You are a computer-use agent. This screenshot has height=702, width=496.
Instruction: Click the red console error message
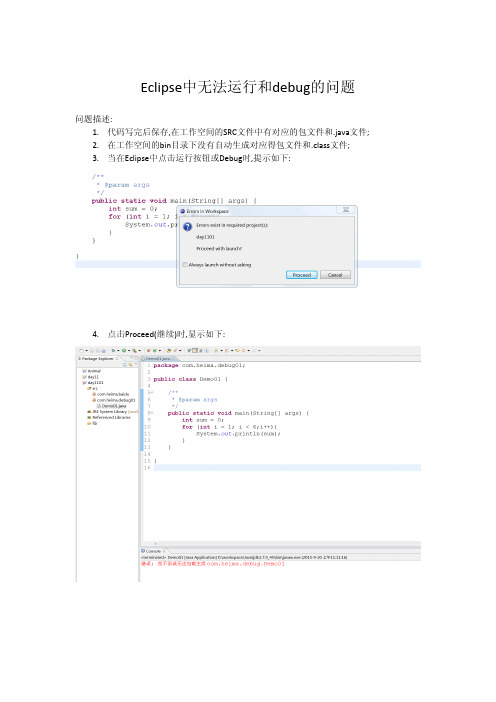pyautogui.click(x=213, y=564)
